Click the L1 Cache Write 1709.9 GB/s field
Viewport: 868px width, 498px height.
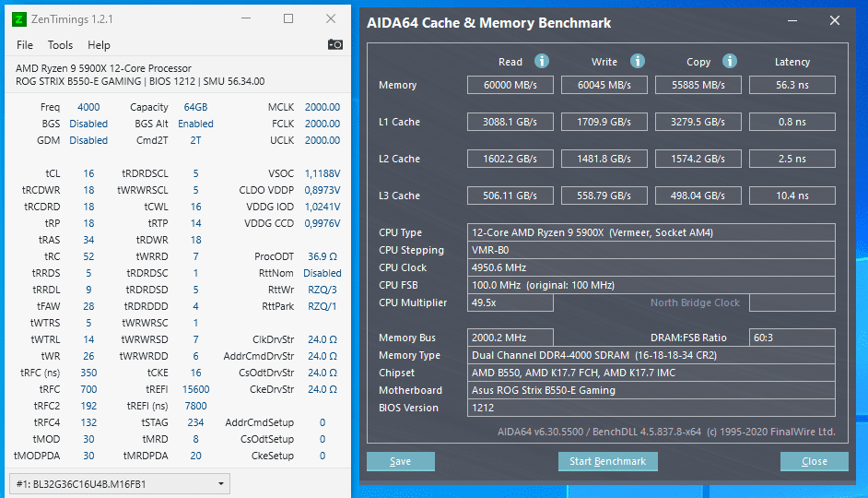pos(604,122)
